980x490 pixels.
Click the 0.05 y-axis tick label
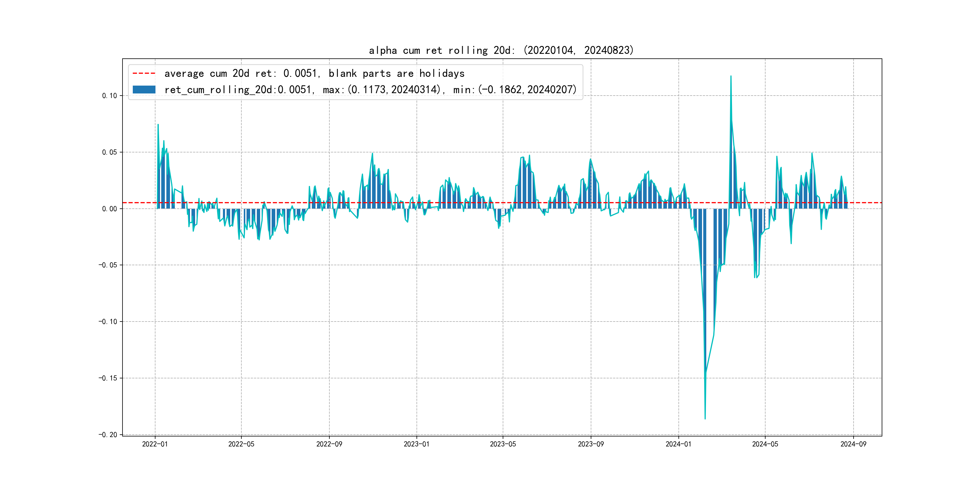pos(109,152)
